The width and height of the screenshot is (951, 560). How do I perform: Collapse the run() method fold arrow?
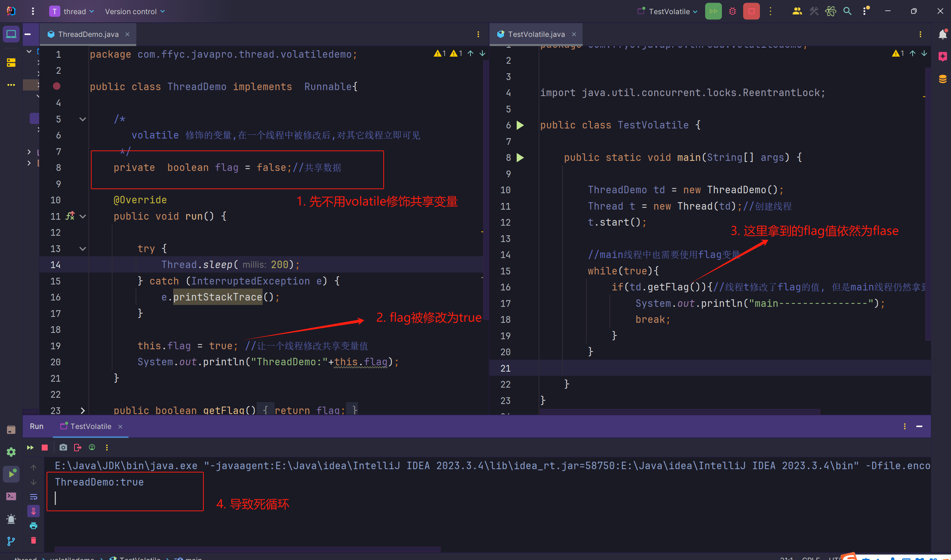point(83,216)
